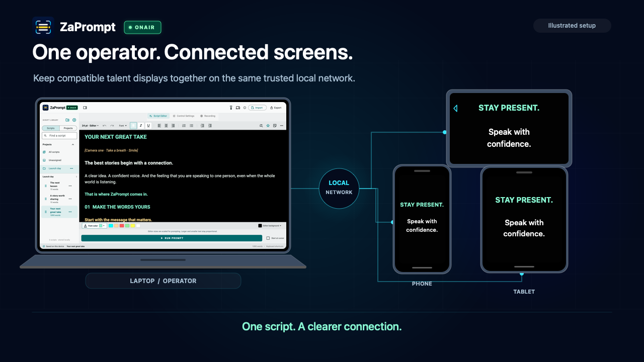Screen dimensions: 644x362
Task: Insert a bulleted list in the editor
Action: pyautogui.click(x=191, y=126)
